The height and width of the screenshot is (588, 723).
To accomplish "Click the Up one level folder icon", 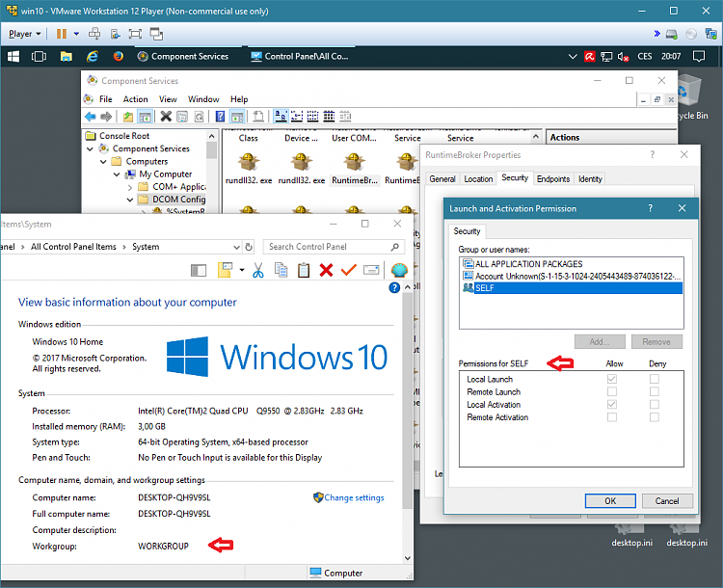I will (x=127, y=117).
